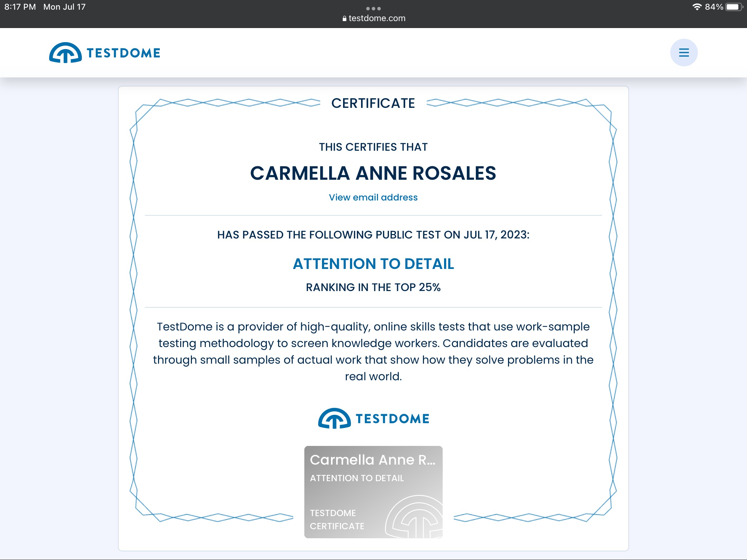
Task: Tap the lock icon beside testdome.com
Action: pos(344,19)
